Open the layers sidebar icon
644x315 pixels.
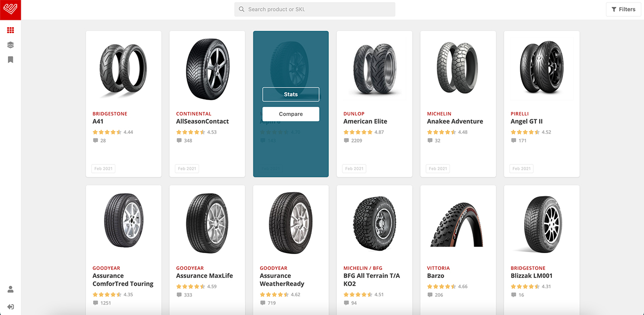(x=10, y=45)
